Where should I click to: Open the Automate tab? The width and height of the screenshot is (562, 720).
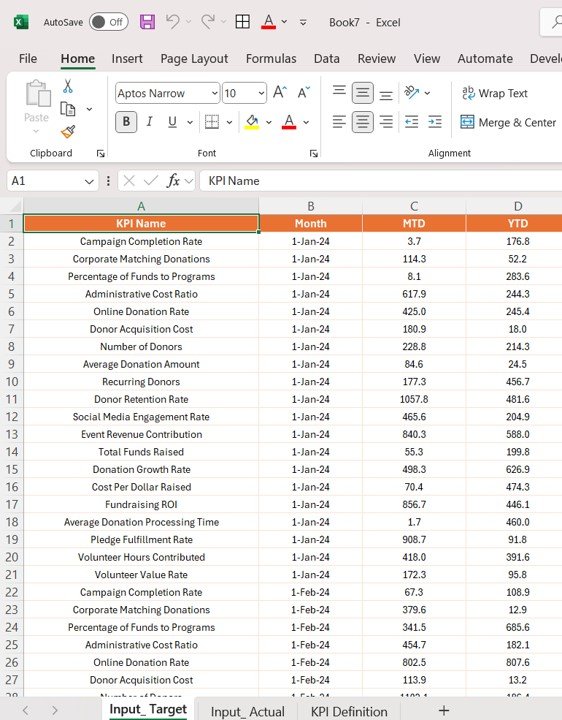click(485, 59)
